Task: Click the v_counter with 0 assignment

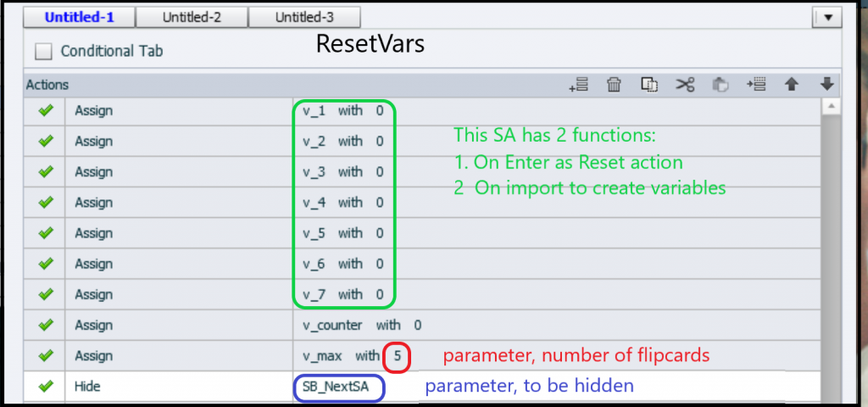Action: (362, 325)
